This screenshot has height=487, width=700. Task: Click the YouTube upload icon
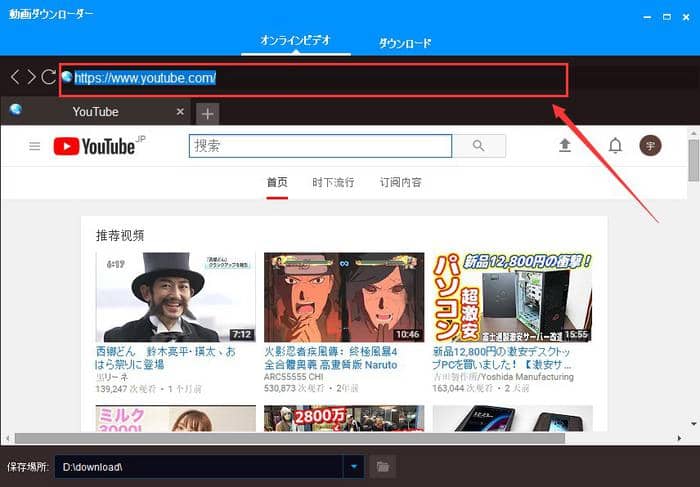click(x=565, y=146)
